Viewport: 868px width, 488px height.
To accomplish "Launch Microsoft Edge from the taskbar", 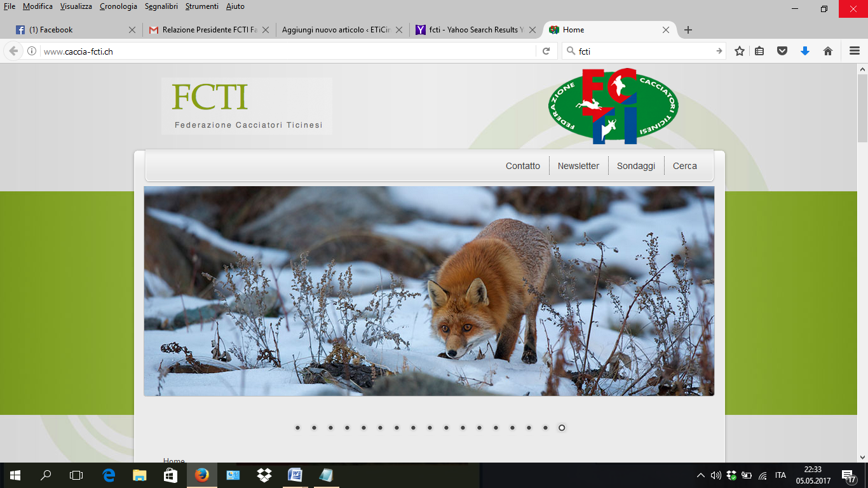I will click(x=109, y=475).
